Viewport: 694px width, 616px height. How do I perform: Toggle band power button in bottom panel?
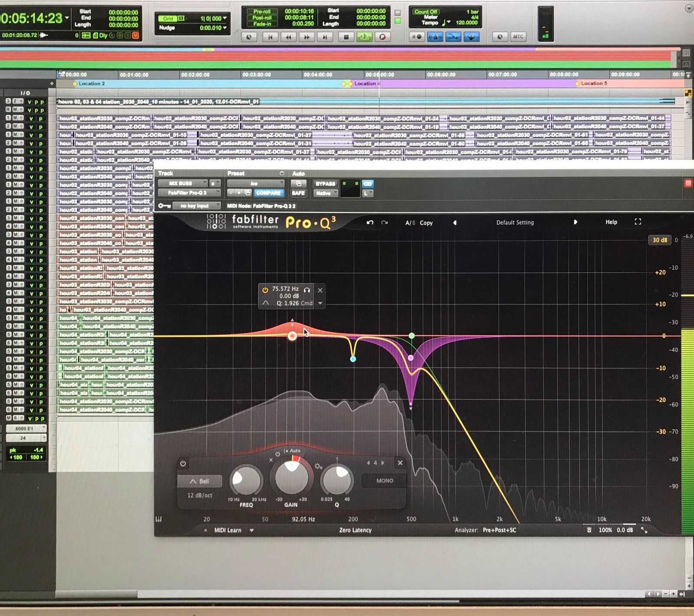tap(183, 463)
